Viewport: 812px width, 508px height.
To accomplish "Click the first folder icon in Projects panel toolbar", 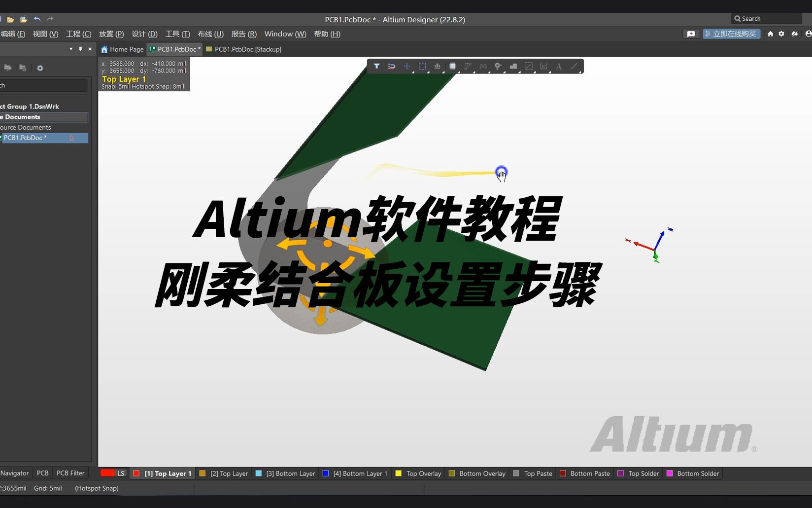I will point(8,68).
